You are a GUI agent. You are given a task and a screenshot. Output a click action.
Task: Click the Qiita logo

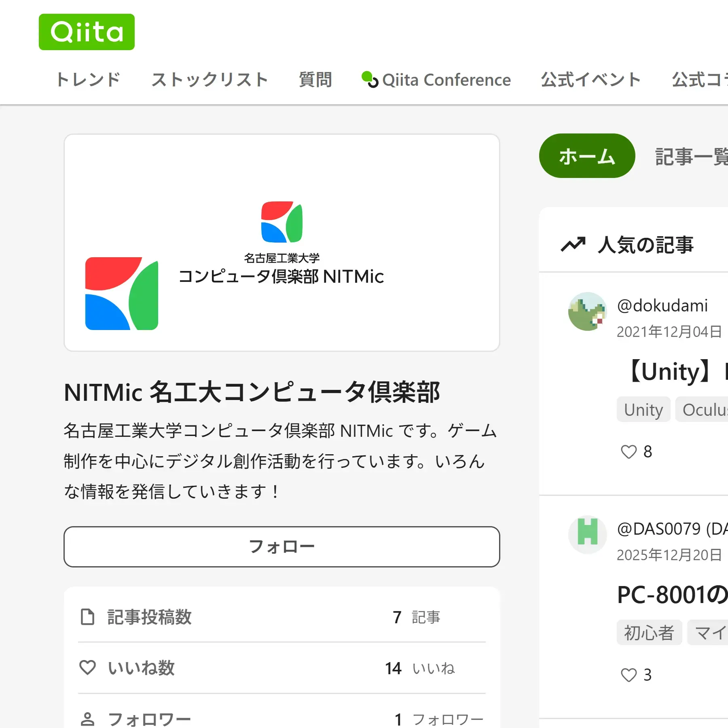point(87,32)
